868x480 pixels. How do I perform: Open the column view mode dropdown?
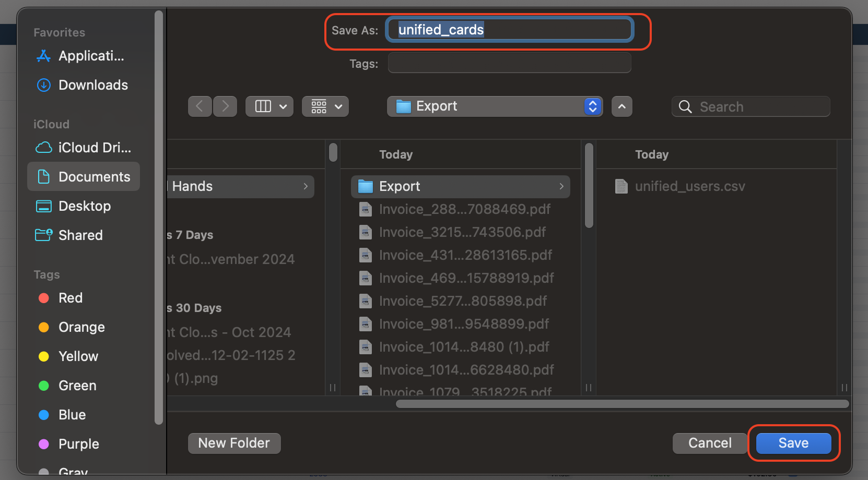point(269,106)
